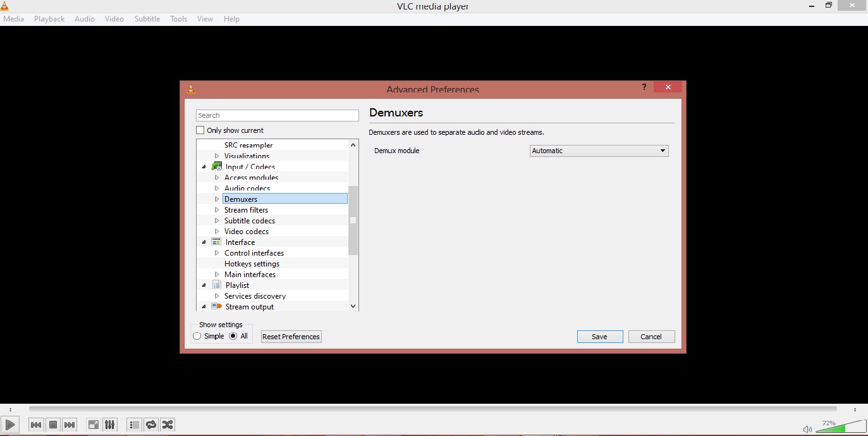
Task: Click the VLC cone icon in Advanced Preferences title bar
Action: tap(191, 89)
